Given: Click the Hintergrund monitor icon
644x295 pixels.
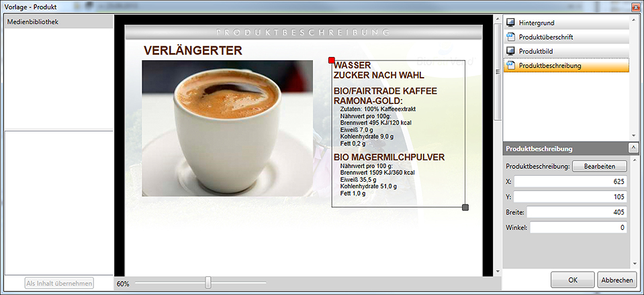Looking at the screenshot, I should (x=510, y=23).
